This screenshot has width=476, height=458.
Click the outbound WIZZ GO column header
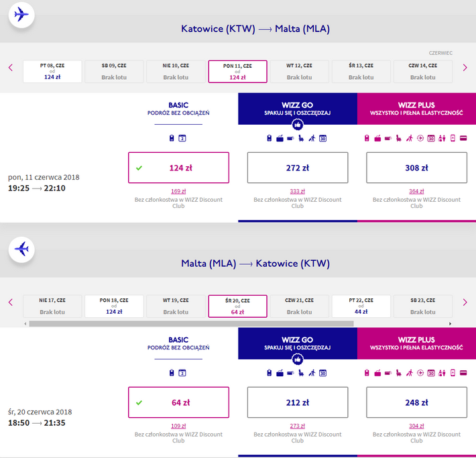pyautogui.click(x=298, y=109)
